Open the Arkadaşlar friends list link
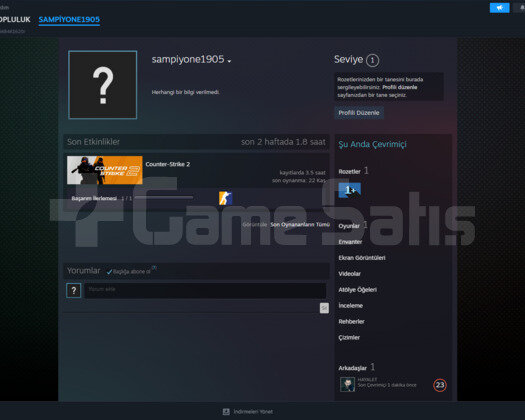The width and height of the screenshot is (525, 420). coord(352,368)
